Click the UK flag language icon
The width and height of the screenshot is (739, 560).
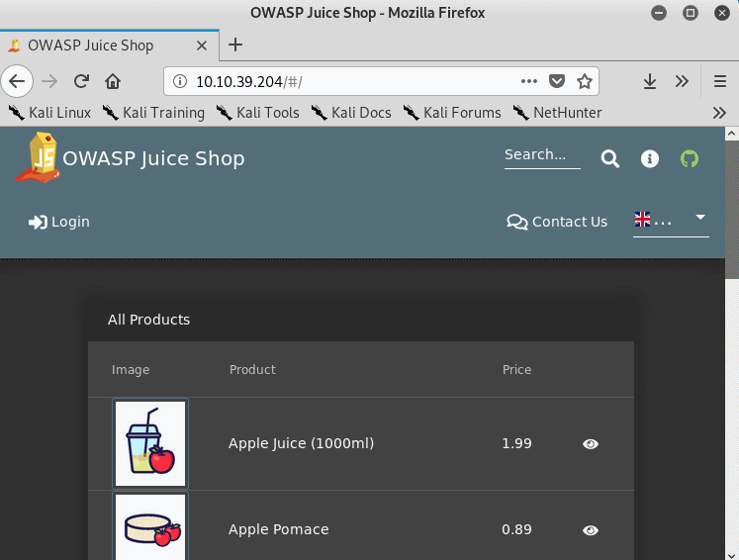coord(642,220)
